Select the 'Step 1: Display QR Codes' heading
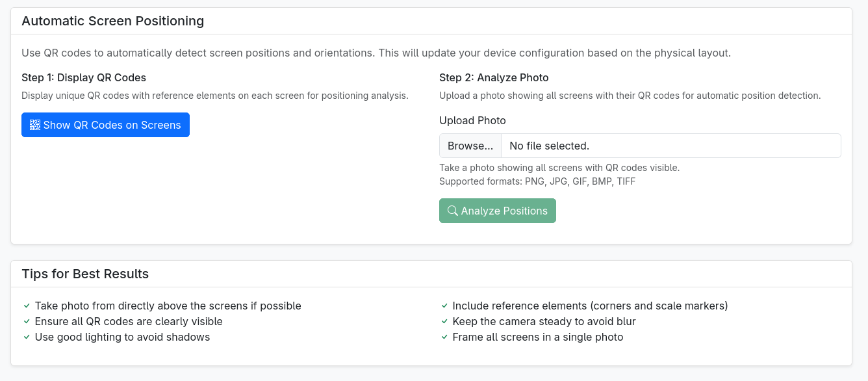Screen dimensions: 868x381 [84, 77]
